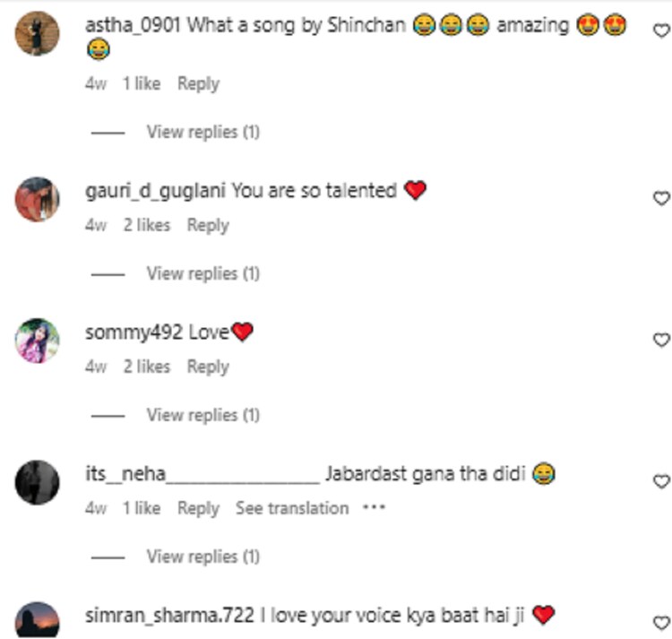
Task: Like gauri_d_guglani's comment heart icon
Action: pos(661,197)
